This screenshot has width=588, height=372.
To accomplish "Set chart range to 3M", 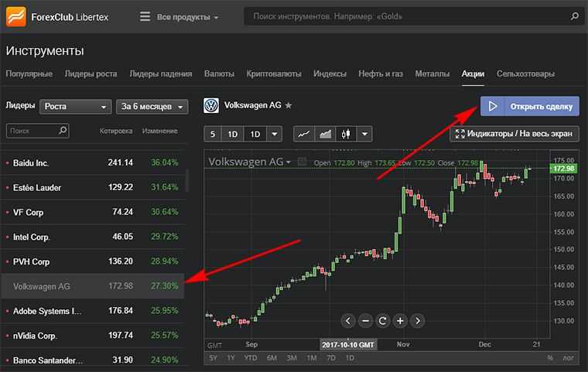I will click(x=292, y=358).
